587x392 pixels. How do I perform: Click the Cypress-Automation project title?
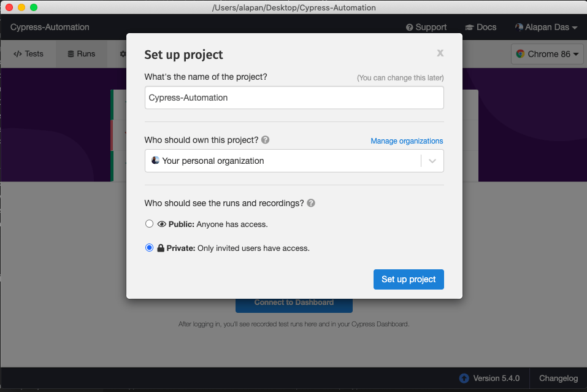click(50, 28)
